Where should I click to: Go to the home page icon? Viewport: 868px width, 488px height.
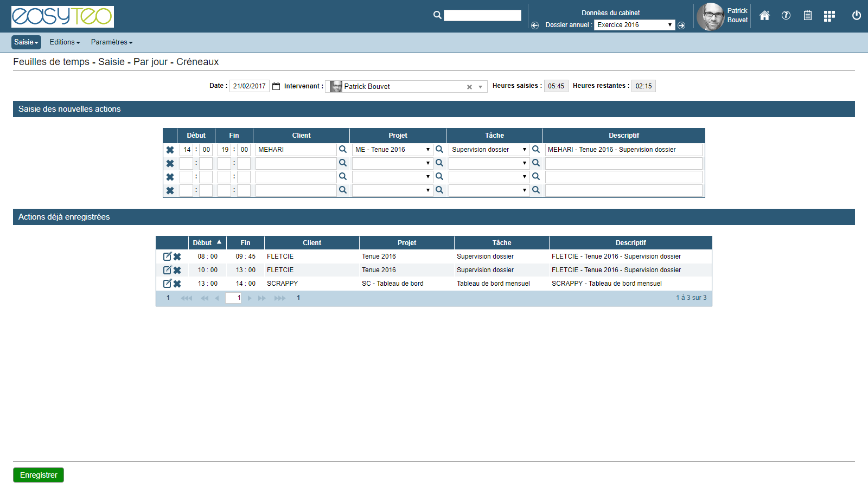764,16
